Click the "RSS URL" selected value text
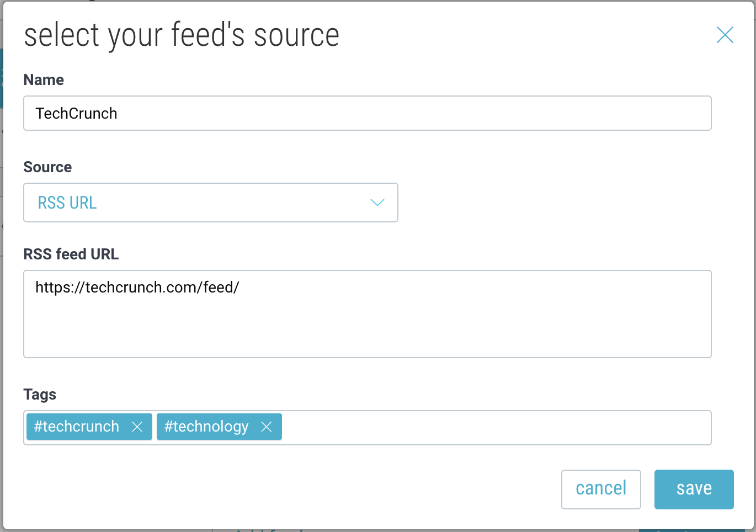 pos(67,203)
